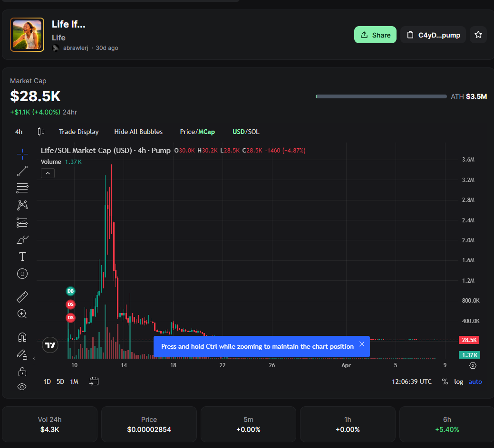494x448 pixels.
Task: Dismiss the Ctrl zooming tip banner
Action: coord(362,344)
